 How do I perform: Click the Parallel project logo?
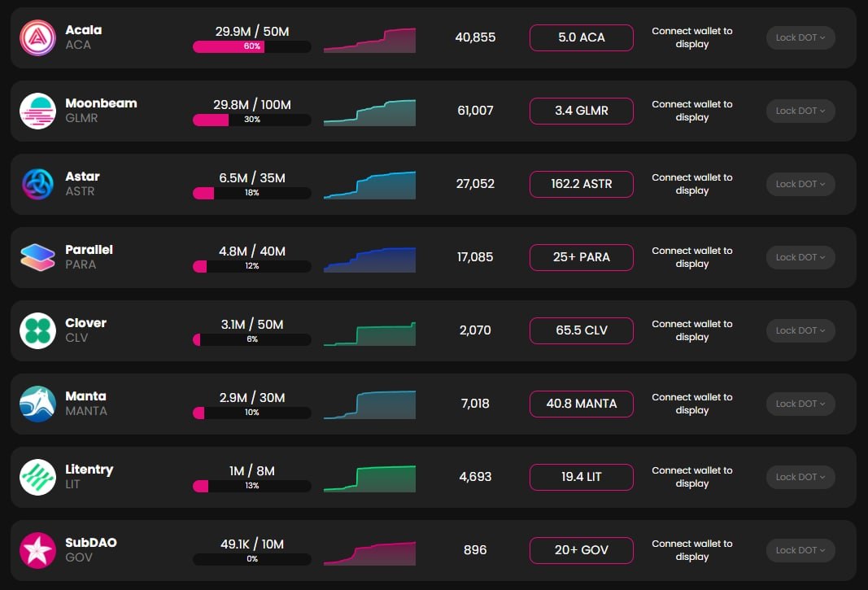tap(37, 257)
